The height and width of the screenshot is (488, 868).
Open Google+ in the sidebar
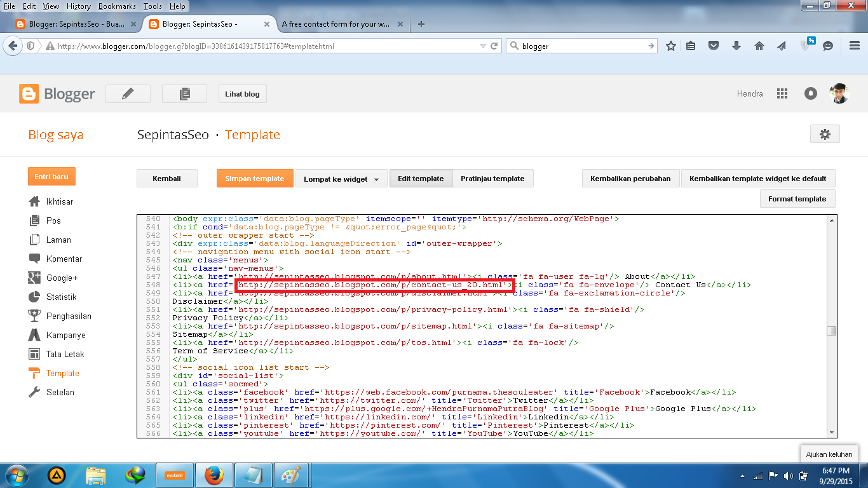(x=53, y=278)
